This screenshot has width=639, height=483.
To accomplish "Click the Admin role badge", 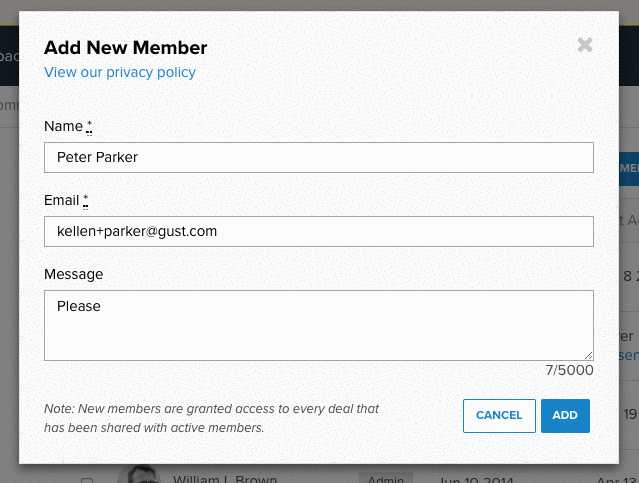I will [386, 478].
